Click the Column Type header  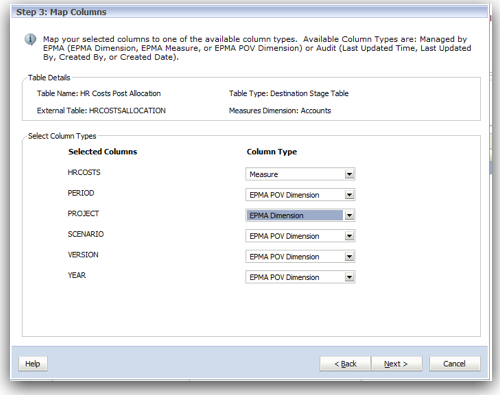pos(272,152)
